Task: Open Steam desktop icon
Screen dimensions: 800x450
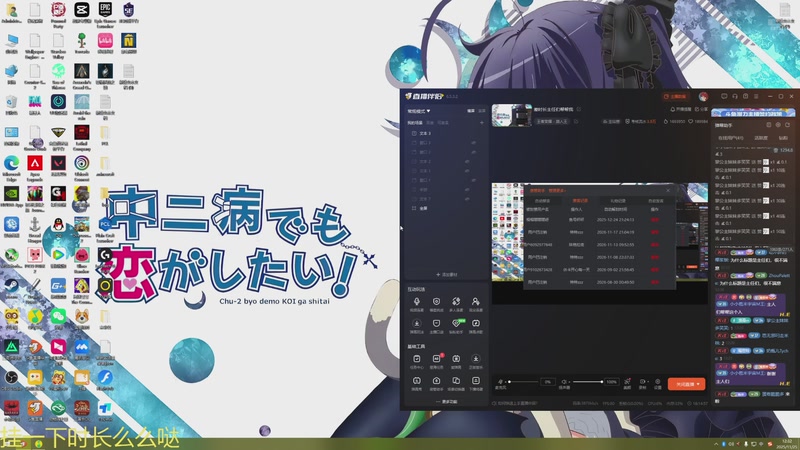Action: tap(11, 286)
